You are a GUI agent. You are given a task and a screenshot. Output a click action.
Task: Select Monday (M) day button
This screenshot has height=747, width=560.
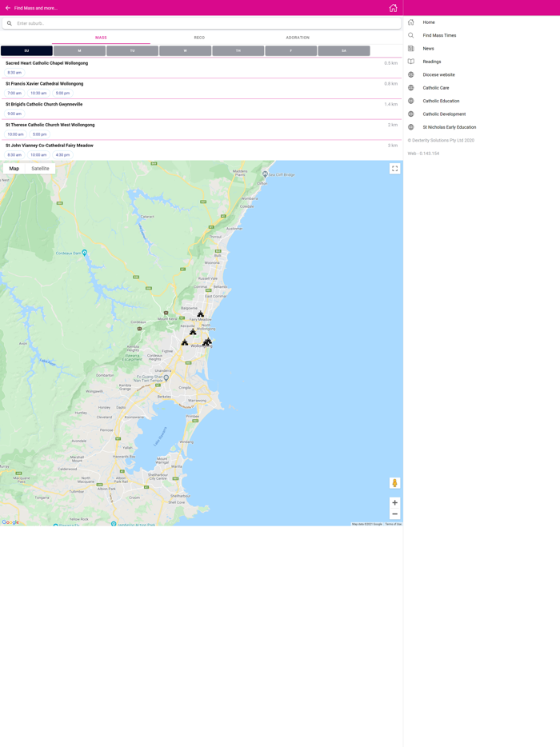point(79,51)
